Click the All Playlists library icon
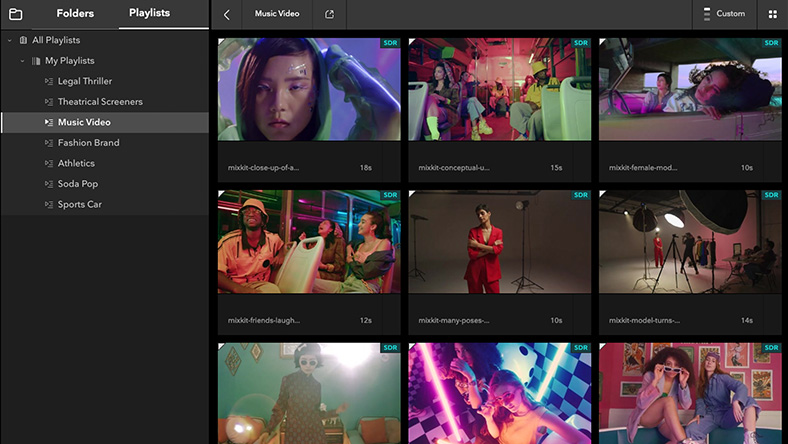The width and height of the screenshot is (788, 444). click(x=23, y=40)
